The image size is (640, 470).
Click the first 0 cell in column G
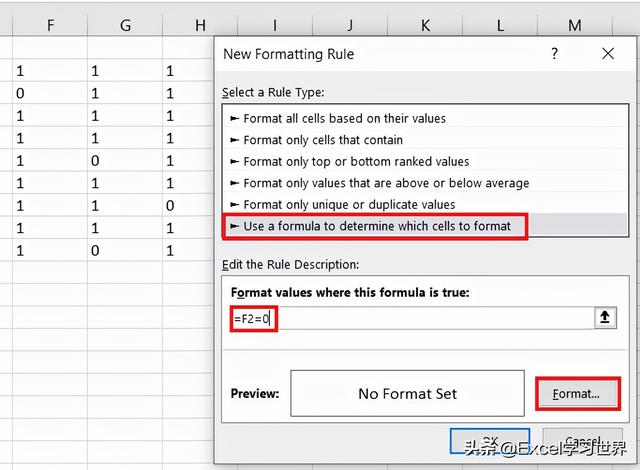(x=95, y=160)
